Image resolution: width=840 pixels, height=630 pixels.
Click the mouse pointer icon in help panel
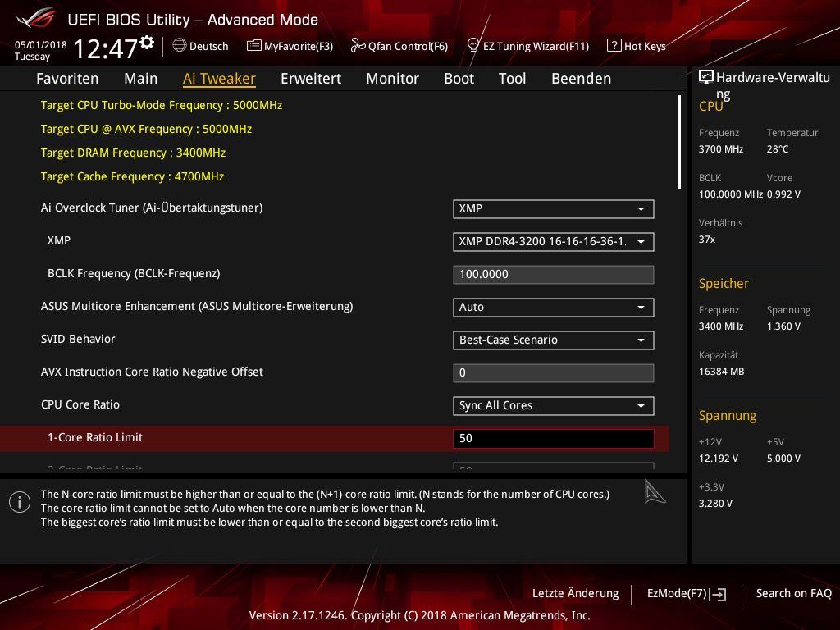point(655,492)
